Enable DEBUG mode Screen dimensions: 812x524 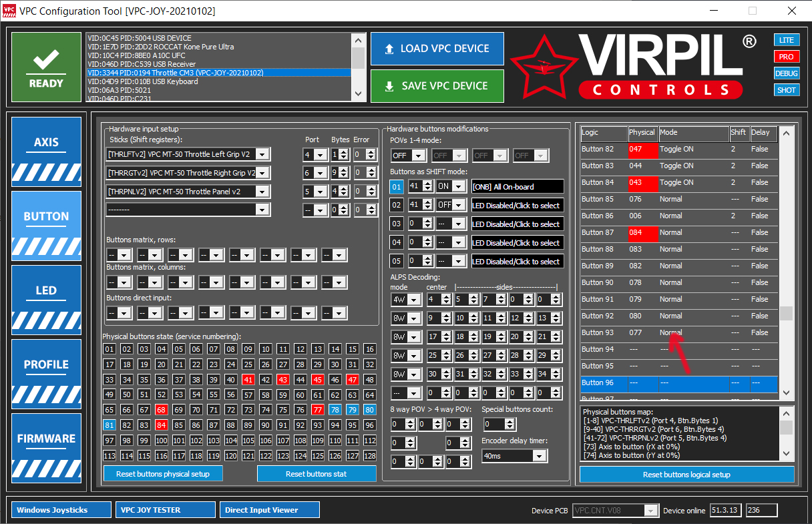coord(787,73)
